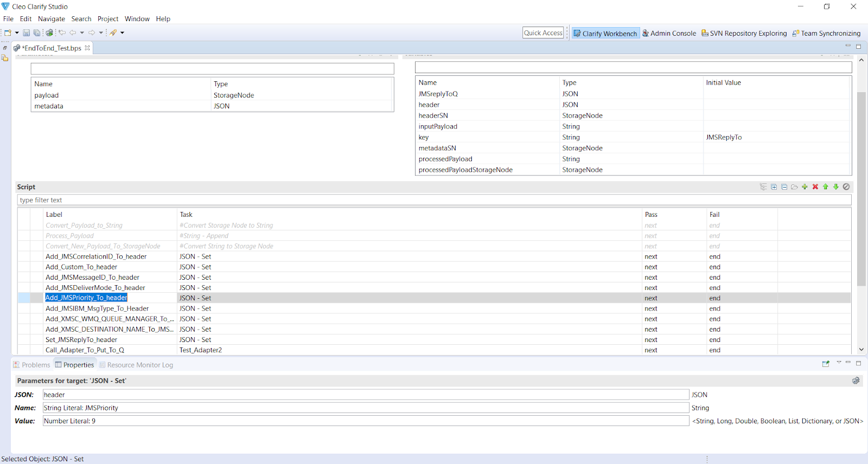Viewport: 868px width, 464px height.
Task: Add a new task with the green plus
Action: pyautogui.click(x=805, y=187)
